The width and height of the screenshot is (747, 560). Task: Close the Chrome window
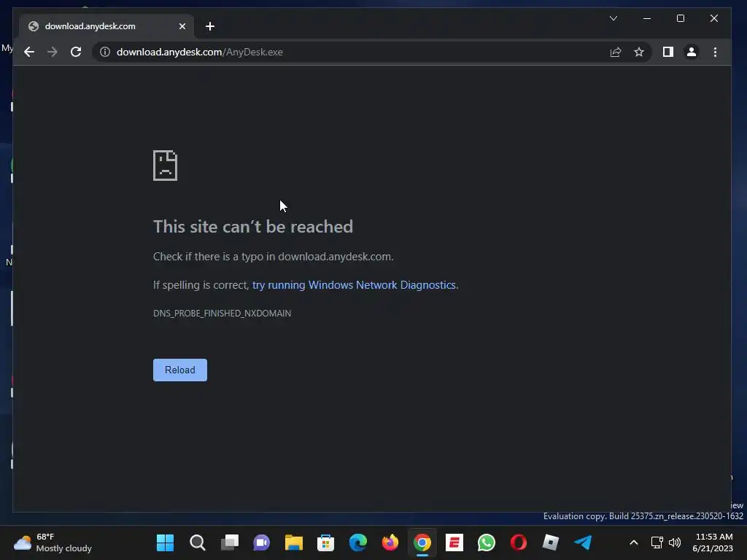pyautogui.click(x=714, y=18)
